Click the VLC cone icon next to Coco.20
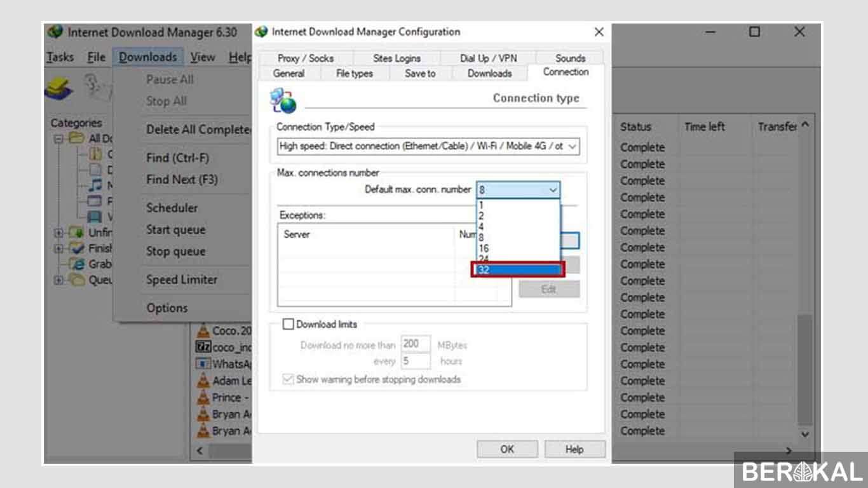868x488 pixels. (203, 331)
